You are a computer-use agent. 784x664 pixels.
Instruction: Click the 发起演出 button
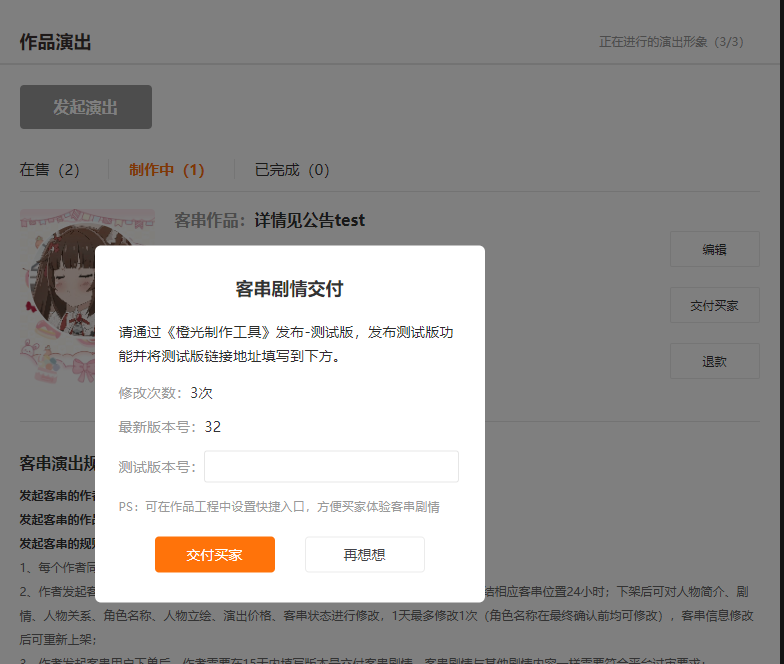pos(86,107)
